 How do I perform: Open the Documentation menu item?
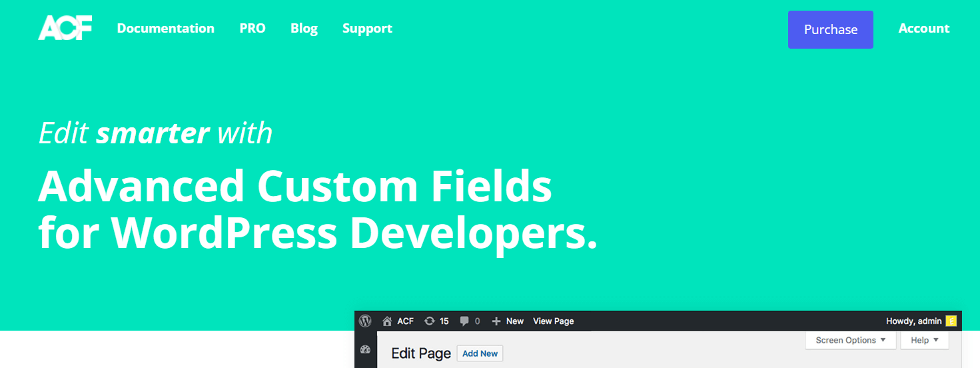[166, 28]
